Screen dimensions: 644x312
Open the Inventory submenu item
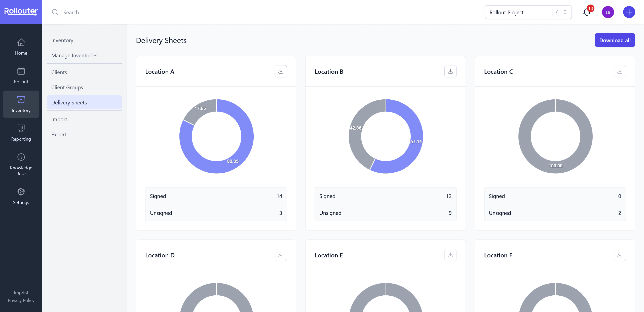[x=84, y=40]
